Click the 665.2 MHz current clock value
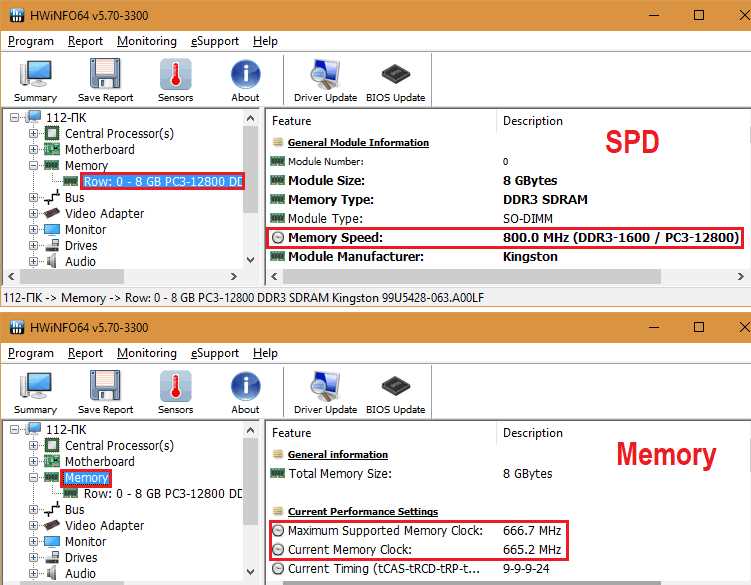Screen dimensions: 751x585 (532, 550)
